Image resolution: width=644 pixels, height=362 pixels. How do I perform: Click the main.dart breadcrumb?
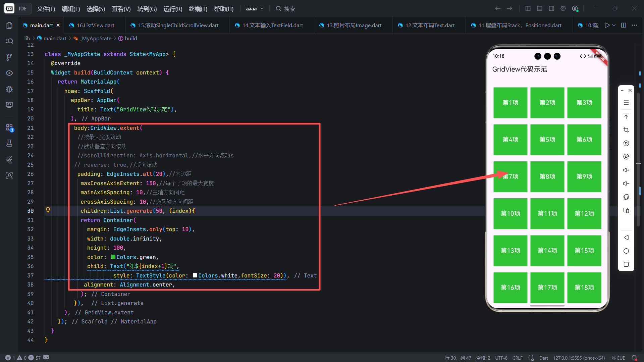52,38
